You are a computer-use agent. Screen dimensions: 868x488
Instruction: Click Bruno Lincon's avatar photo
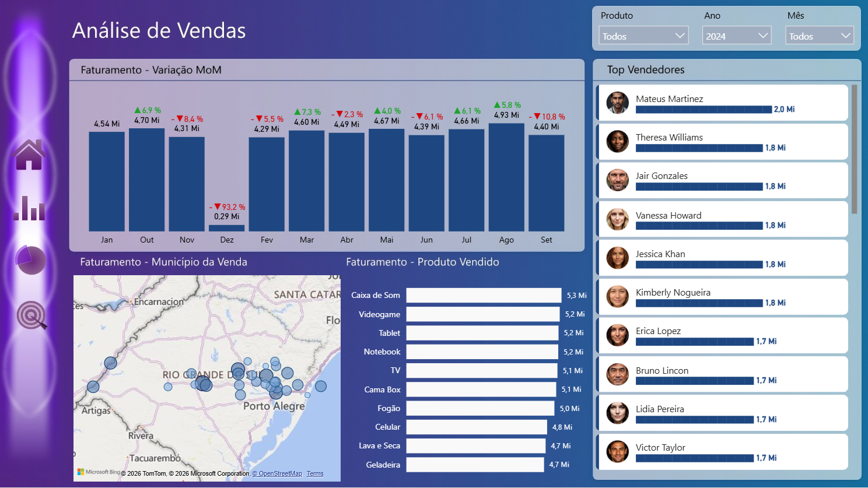point(617,374)
